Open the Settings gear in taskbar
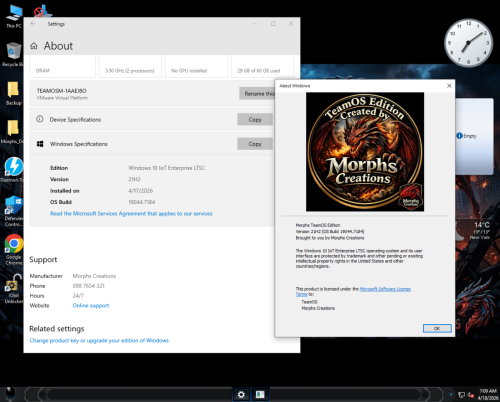 click(241, 395)
